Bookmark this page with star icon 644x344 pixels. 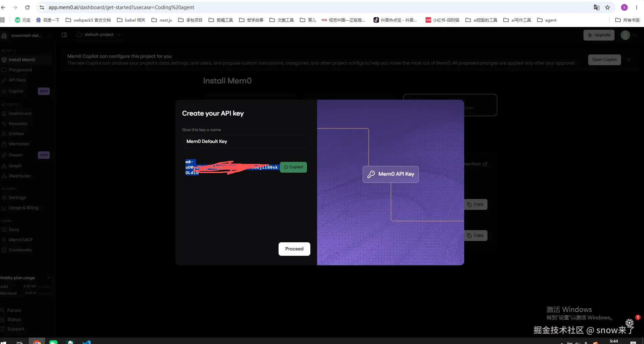(607, 7)
